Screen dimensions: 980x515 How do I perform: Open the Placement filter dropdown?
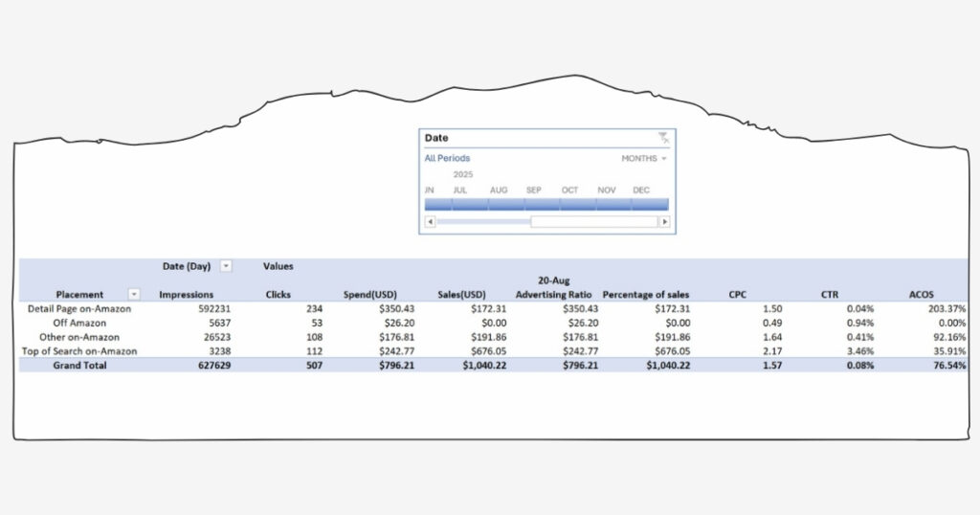point(134,295)
